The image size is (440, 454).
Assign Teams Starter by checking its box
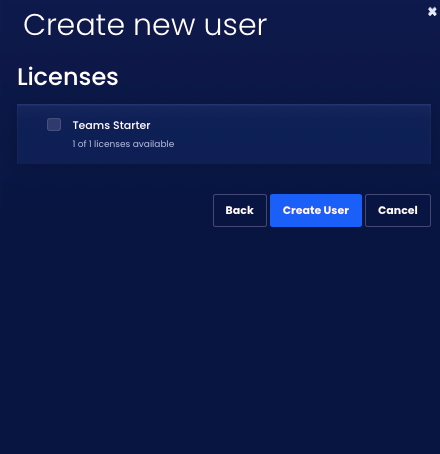54,124
